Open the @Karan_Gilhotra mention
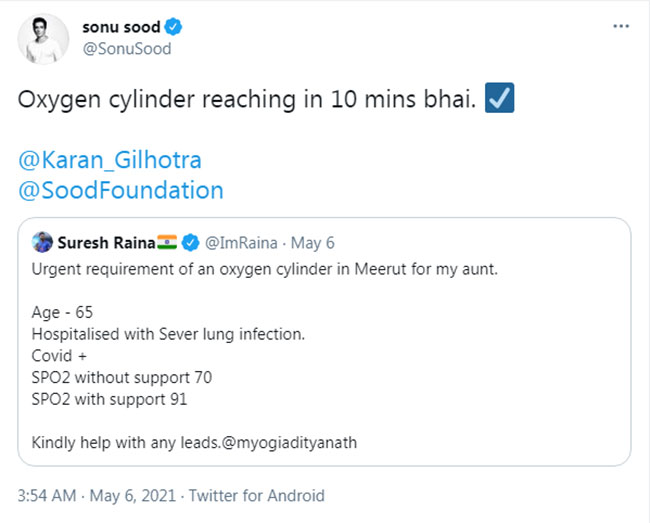The image size is (650, 523). click(x=110, y=160)
